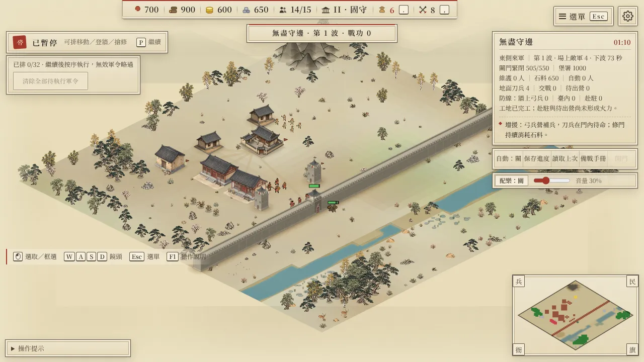Click the red 停 paused seal icon

coord(20,42)
